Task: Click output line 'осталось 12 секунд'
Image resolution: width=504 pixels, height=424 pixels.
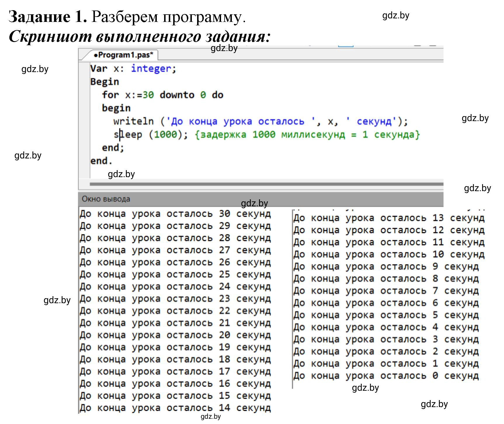Action: [x=389, y=230]
